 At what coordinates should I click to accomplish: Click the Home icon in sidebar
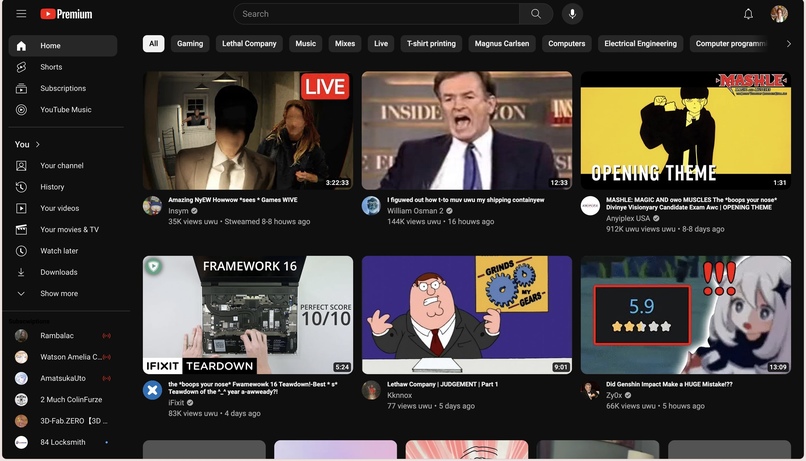[x=21, y=46]
